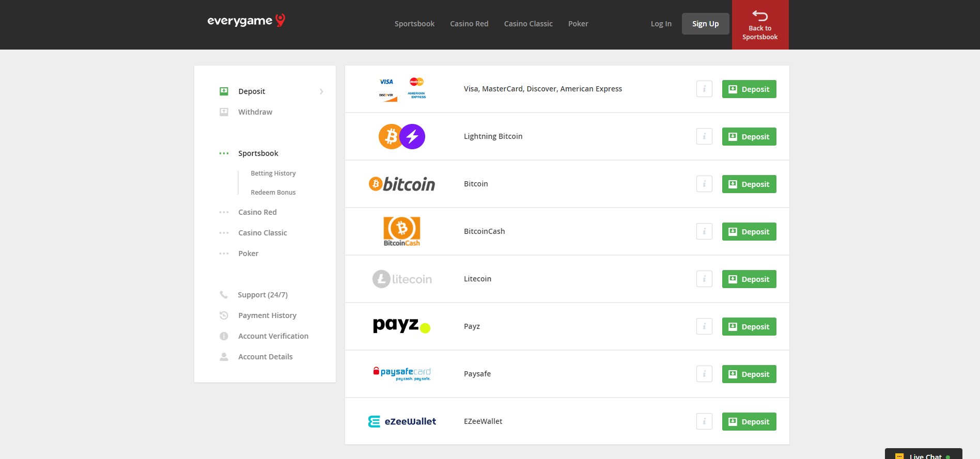Click the paysafecard logo
Image resolution: width=980 pixels, height=459 pixels.
coord(402,374)
